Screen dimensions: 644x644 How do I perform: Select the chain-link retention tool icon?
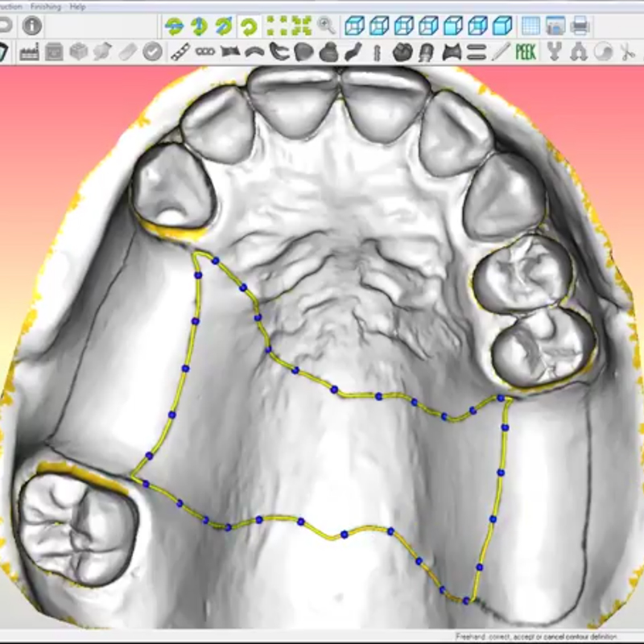pos(205,53)
